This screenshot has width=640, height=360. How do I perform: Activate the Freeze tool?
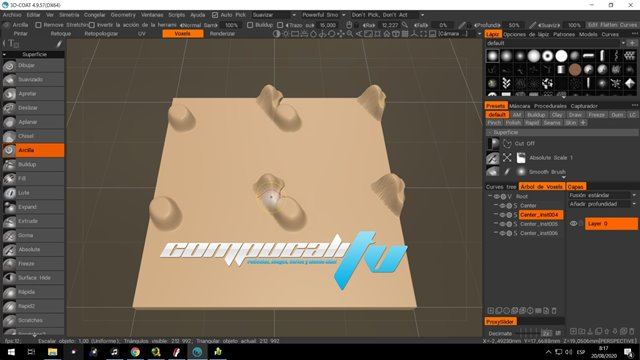coord(33,264)
